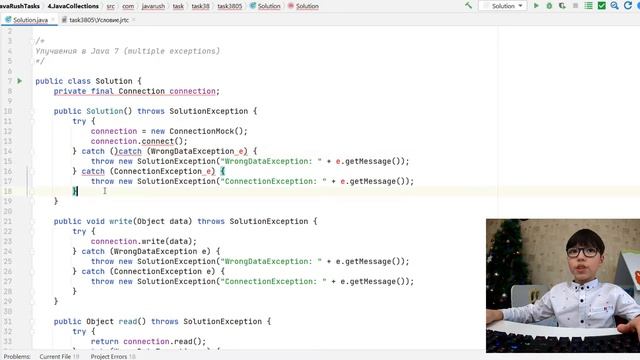
Task: Run the Solution configuration with green play
Action: click(536, 6)
